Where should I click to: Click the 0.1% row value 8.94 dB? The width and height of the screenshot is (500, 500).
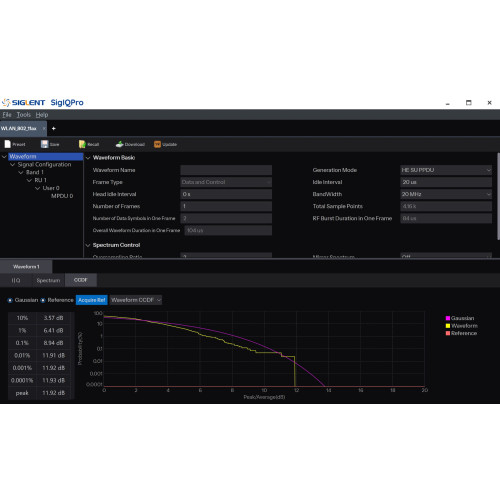point(53,343)
